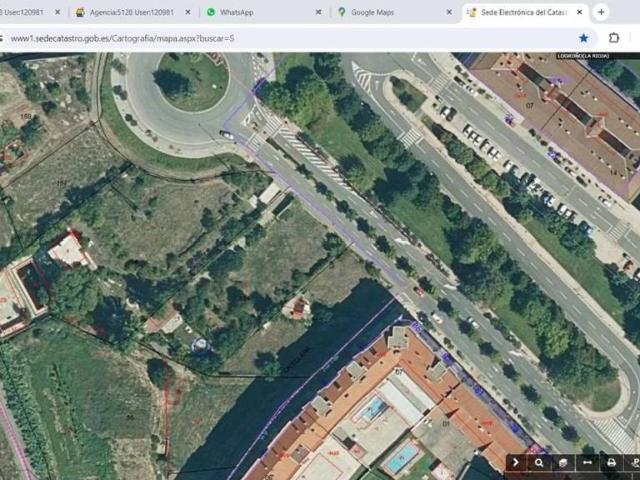This screenshot has height=480, width=640.
Task: Click the search magnifier tool in map toolbar
Action: pyautogui.click(x=539, y=463)
